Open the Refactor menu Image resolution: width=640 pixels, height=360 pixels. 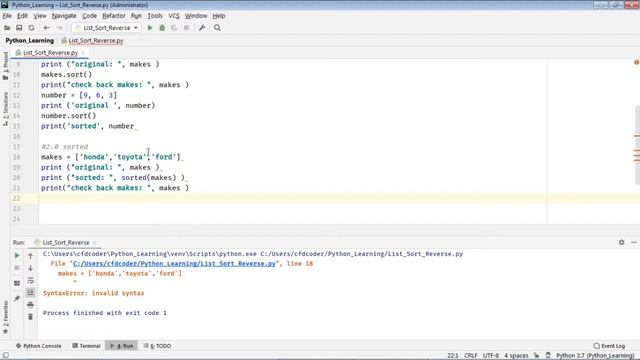coord(114,16)
